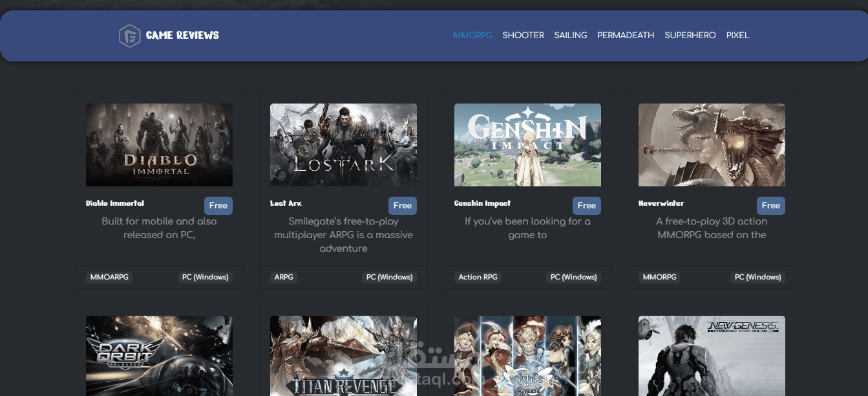Click description "If you've been looking for a game to"
Viewport: 868px width, 396px height.
point(527,228)
